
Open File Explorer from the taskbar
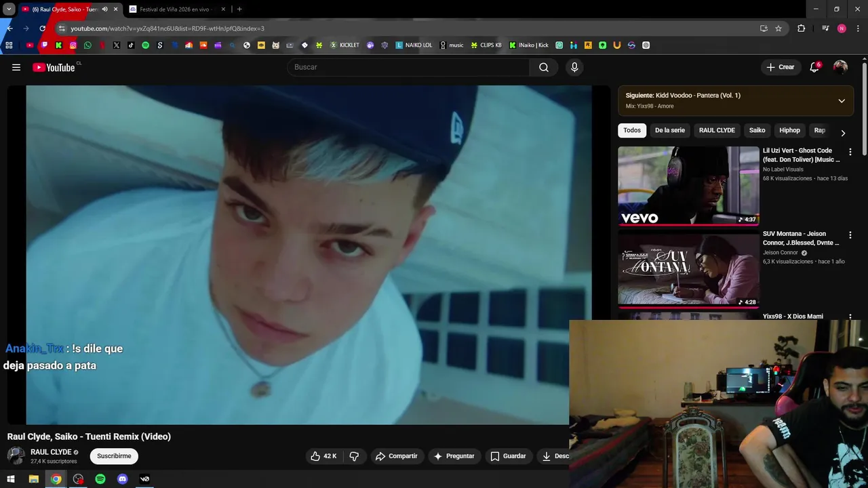coord(33,479)
